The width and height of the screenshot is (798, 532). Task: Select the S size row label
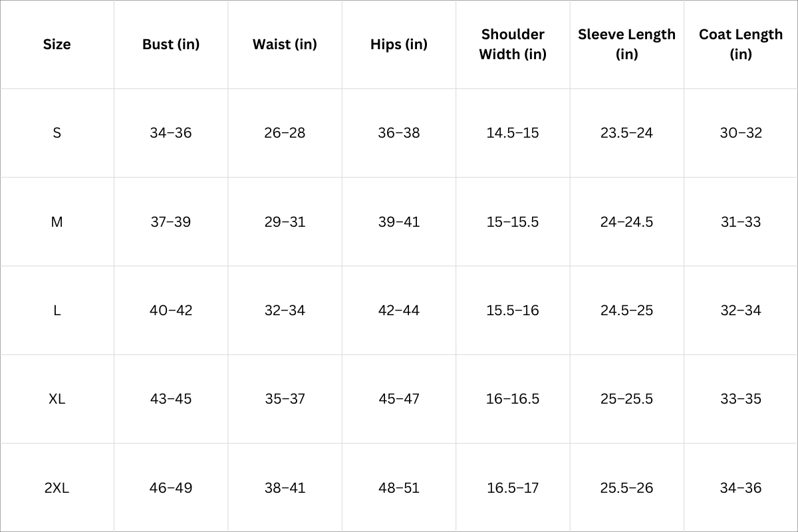click(57, 133)
